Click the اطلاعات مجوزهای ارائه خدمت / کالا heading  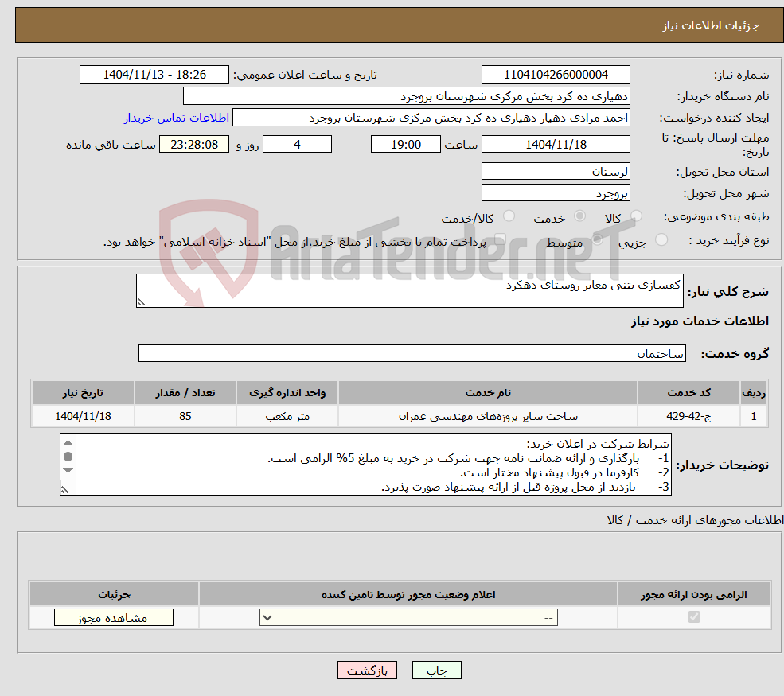(x=695, y=520)
